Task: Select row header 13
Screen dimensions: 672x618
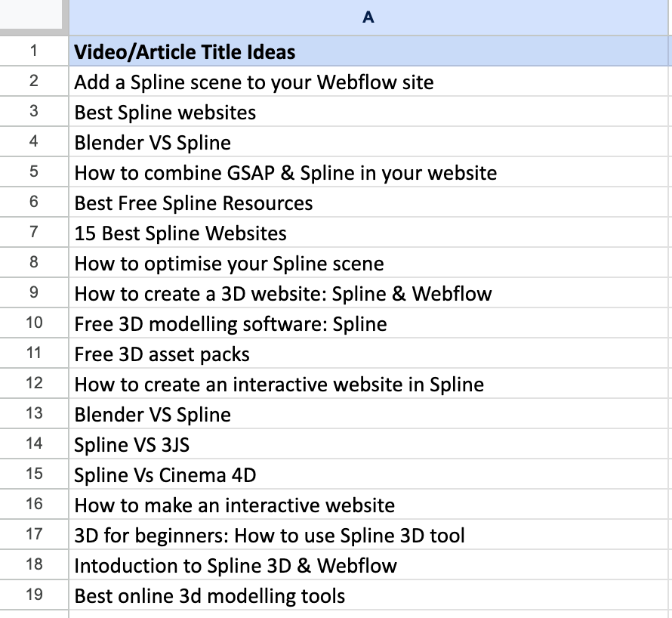Action: 34,414
